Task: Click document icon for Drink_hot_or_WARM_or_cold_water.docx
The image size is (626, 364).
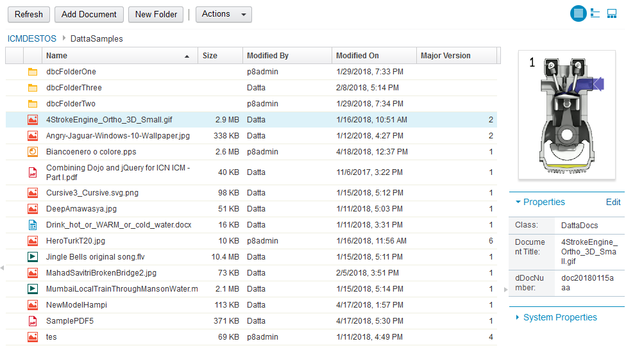Action: pyautogui.click(x=33, y=225)
